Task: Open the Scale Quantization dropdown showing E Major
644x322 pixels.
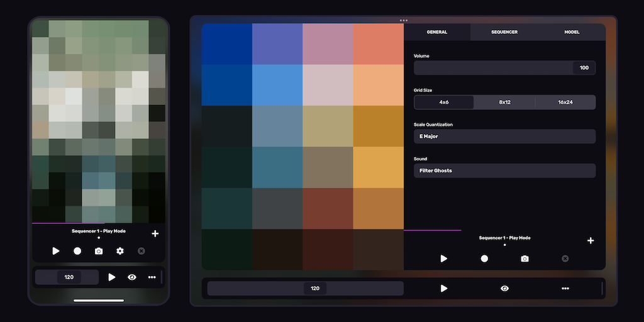Action: (505, 136)
